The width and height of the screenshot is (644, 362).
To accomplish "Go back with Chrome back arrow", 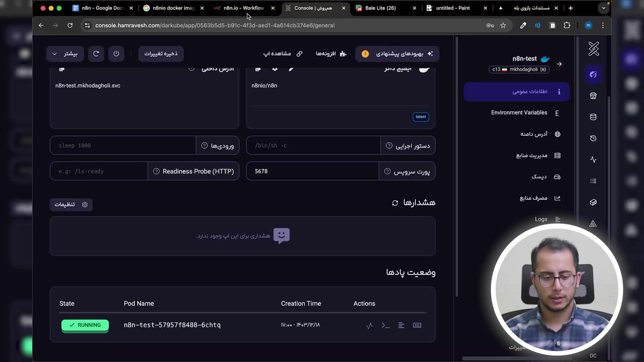I will (x=41, y=25).
